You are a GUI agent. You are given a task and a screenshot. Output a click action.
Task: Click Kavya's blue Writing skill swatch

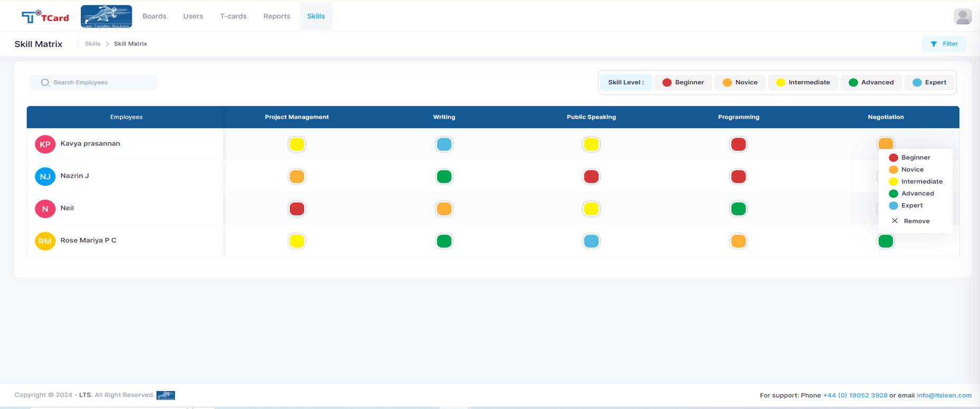click(x=444, y=145)
